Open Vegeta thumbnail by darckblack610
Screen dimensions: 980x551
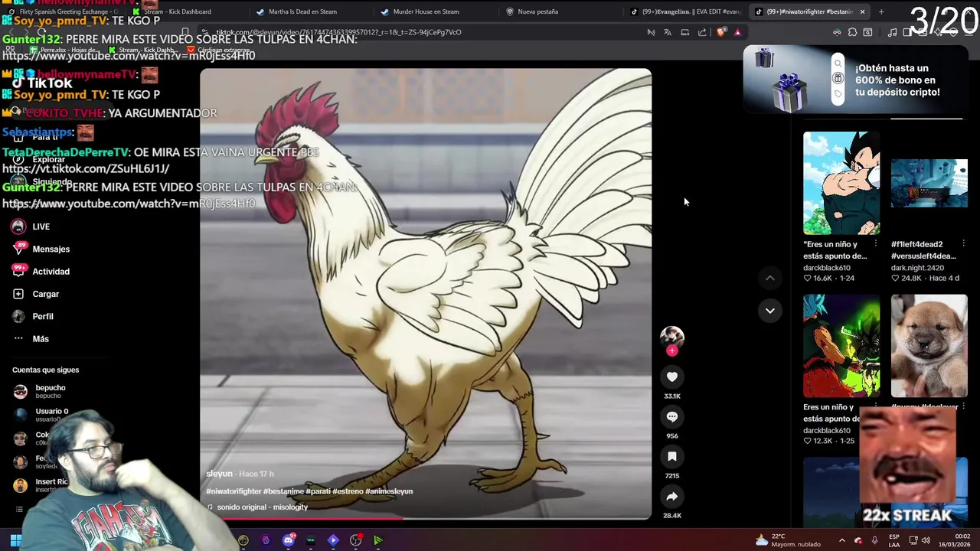841,183
